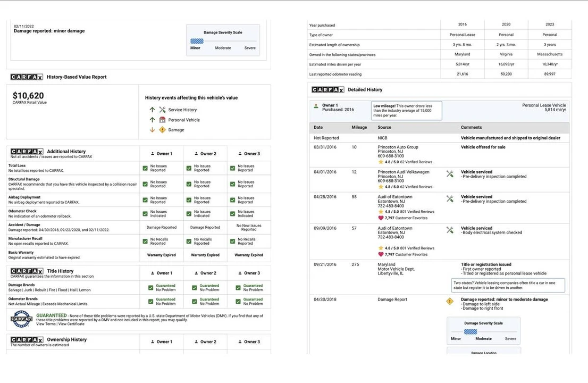Click Owner 3 person icon in Ownership History
588x383 pixels.
pos(240,342)
